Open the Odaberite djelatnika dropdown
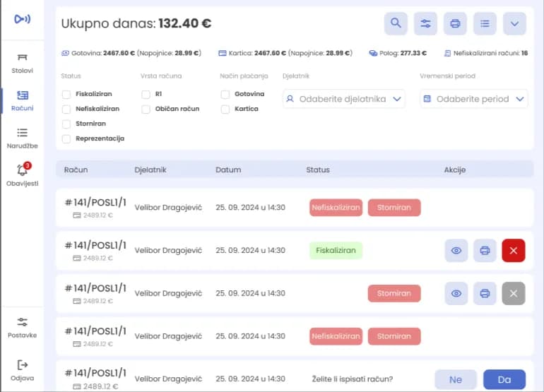Image resolution: width=544 pixels, height=392 pixels. coord(344,99)
